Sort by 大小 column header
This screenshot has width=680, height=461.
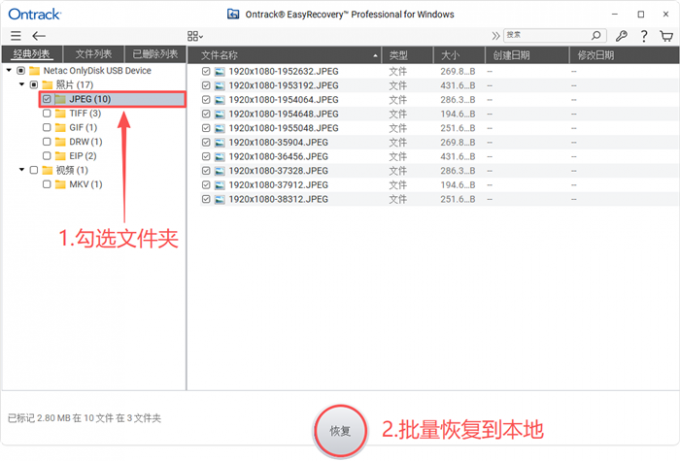(x=459, y=55)
